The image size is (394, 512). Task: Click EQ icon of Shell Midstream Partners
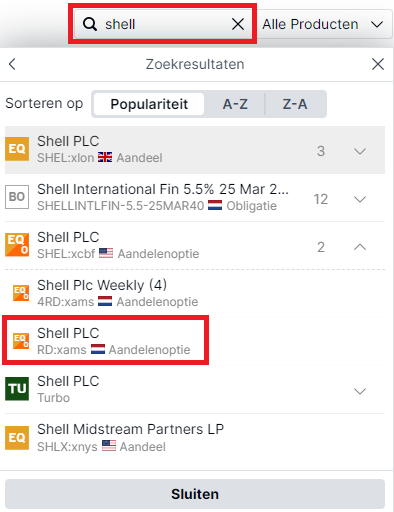click(x=17, y=438)
